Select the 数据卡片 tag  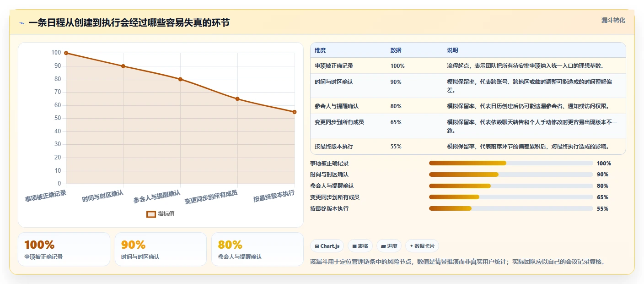click(422, 246)
